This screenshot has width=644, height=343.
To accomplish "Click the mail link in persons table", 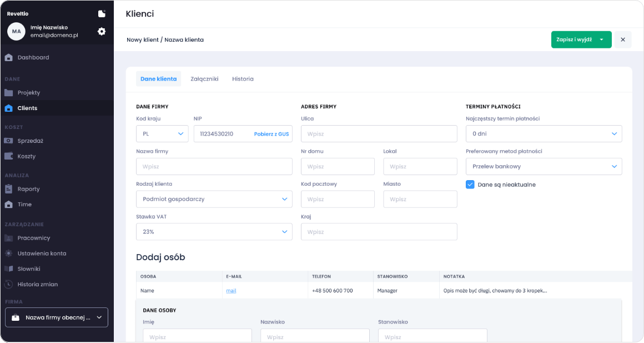I will click(231, 291).
